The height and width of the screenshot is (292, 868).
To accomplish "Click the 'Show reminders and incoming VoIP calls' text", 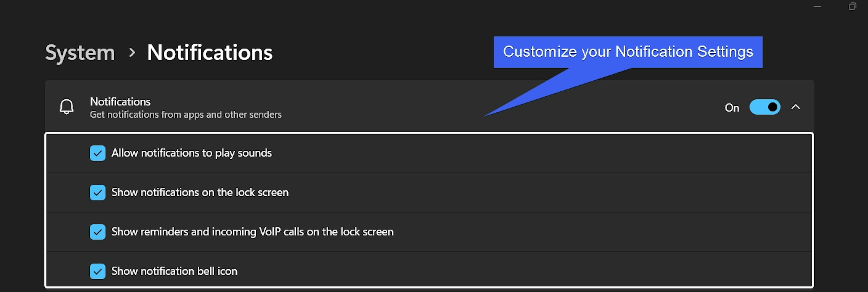I will point(252,232).
